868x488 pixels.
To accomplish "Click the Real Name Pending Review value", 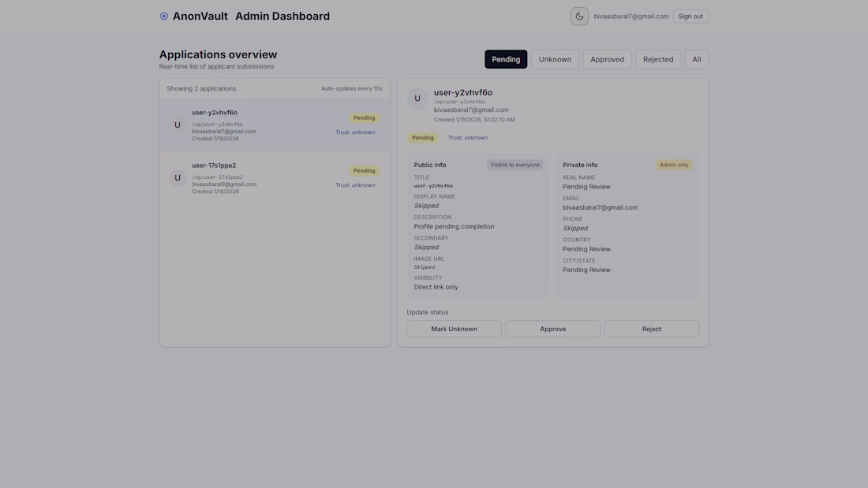I will coord(586,187).
